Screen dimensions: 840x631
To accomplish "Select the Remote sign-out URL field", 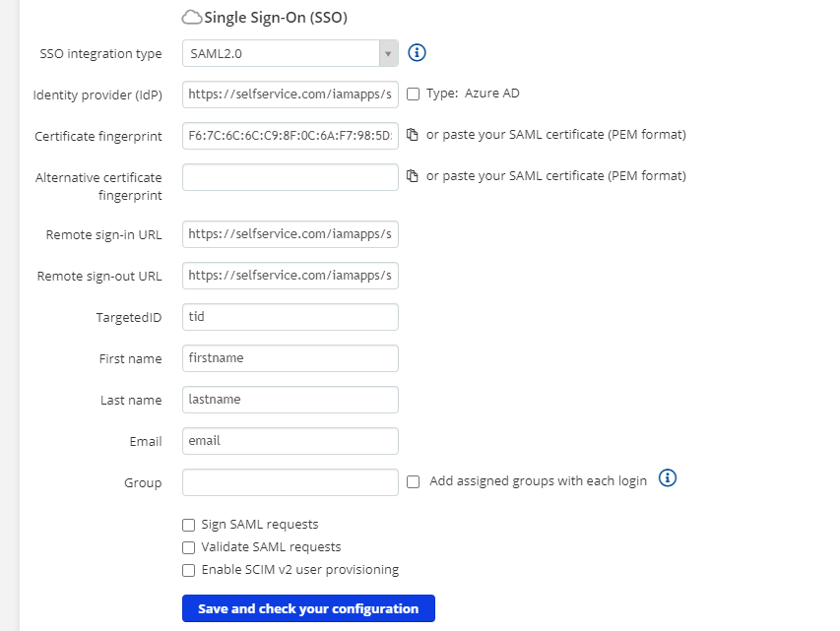I will 291,276.
